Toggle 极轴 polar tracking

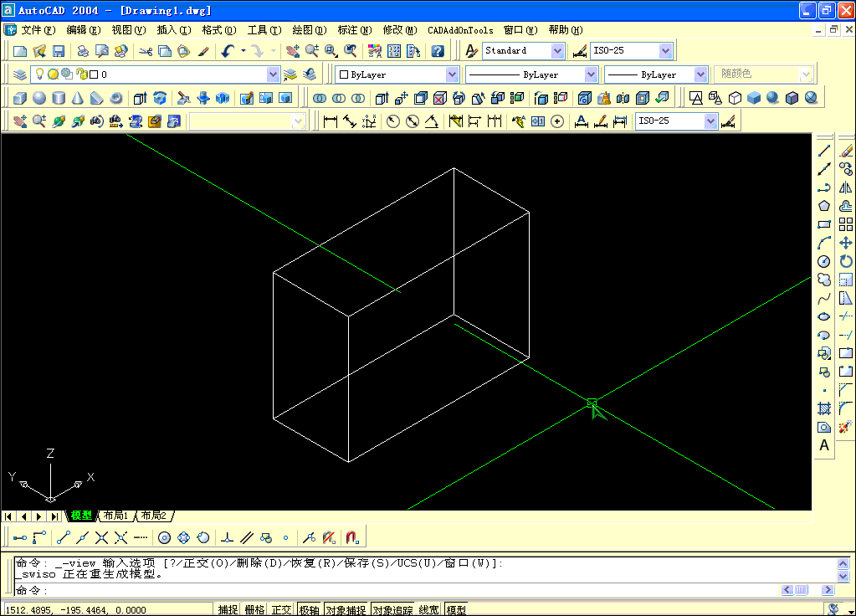[x=309, y=609]
